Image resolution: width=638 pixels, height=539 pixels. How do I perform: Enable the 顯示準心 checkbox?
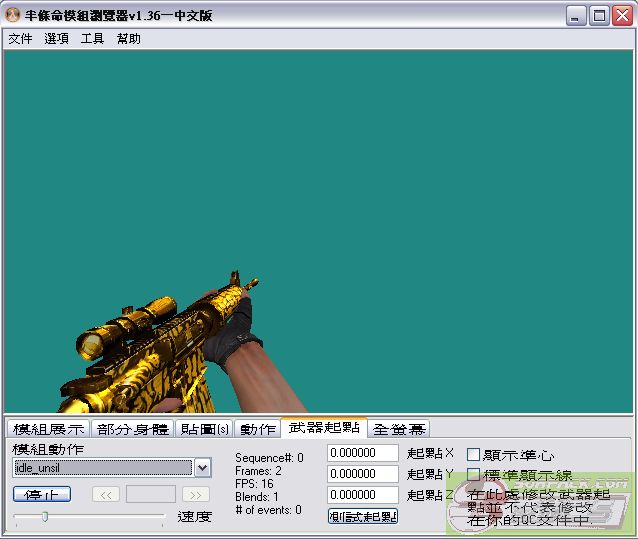[x=474, y=455]
